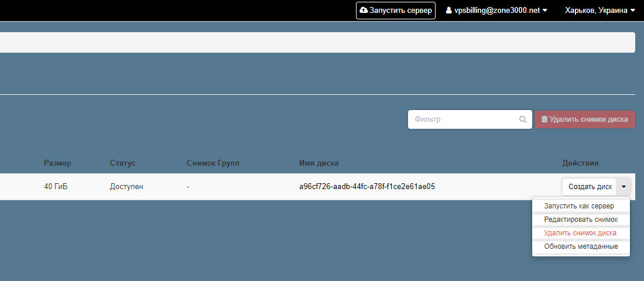644x281 pixels.
Task: Open the vpsbilling@zone3000.net account dropdown
Action: click(x=496, y=11)
